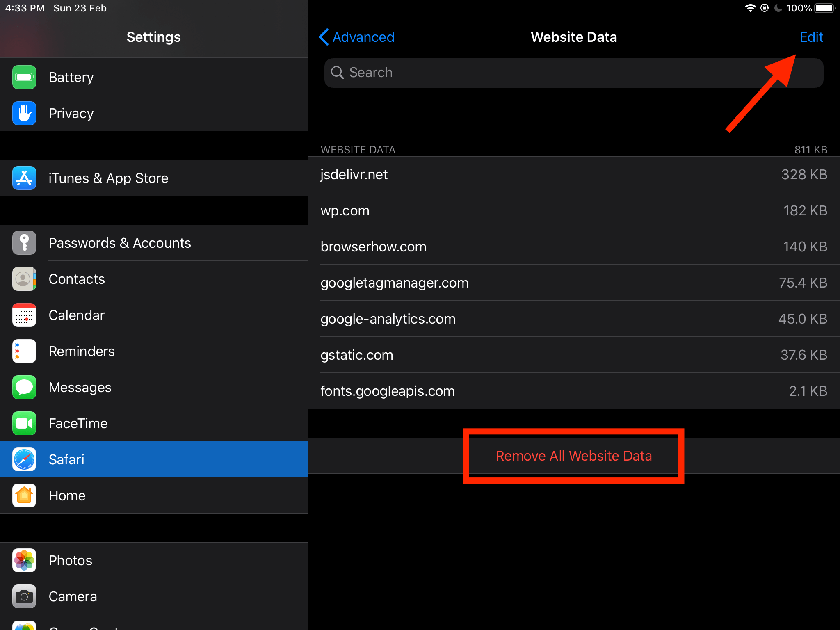Tap the Safari settings icon
Screen dimensions: 840x630
(x=23, y=459)
